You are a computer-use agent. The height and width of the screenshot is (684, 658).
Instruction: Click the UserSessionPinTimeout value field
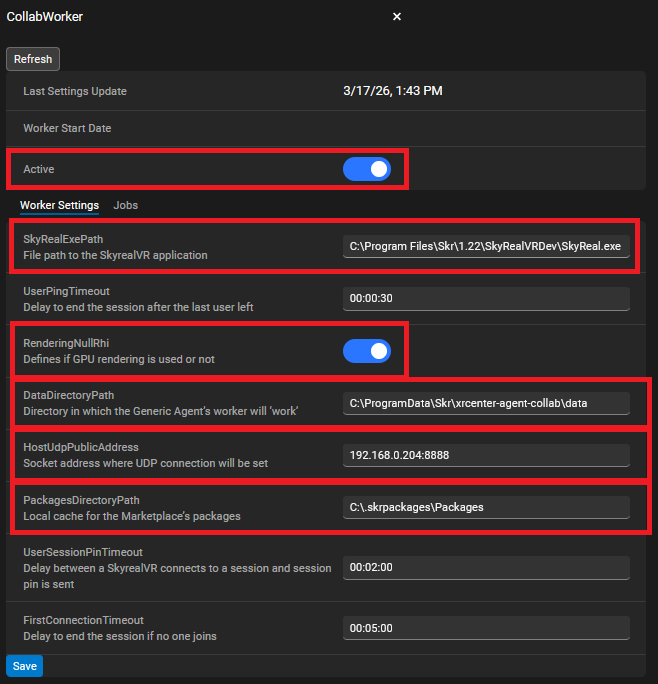486,568
